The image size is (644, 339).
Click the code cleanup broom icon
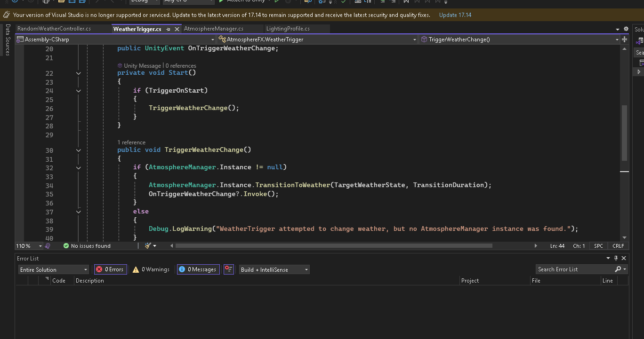point(148,246)
